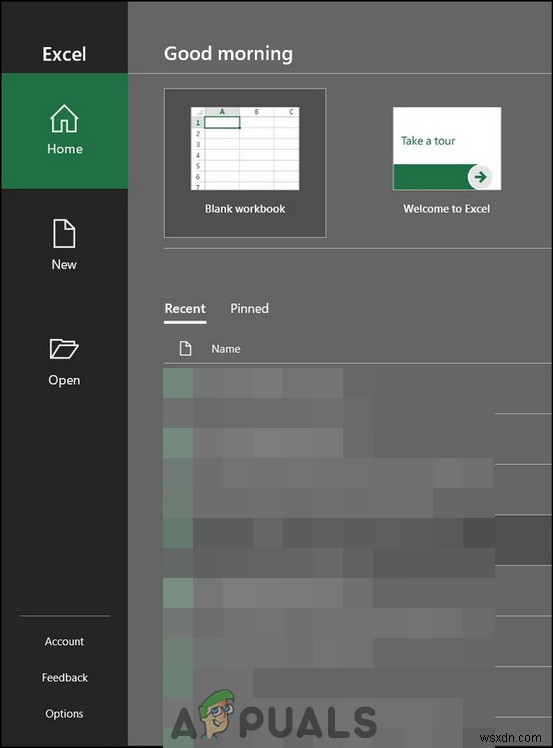Click the Blank workbook caption

point(245,209)
